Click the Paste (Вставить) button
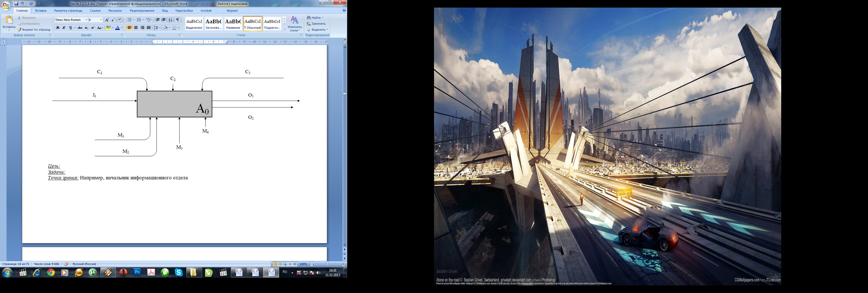 coord(9,23)
